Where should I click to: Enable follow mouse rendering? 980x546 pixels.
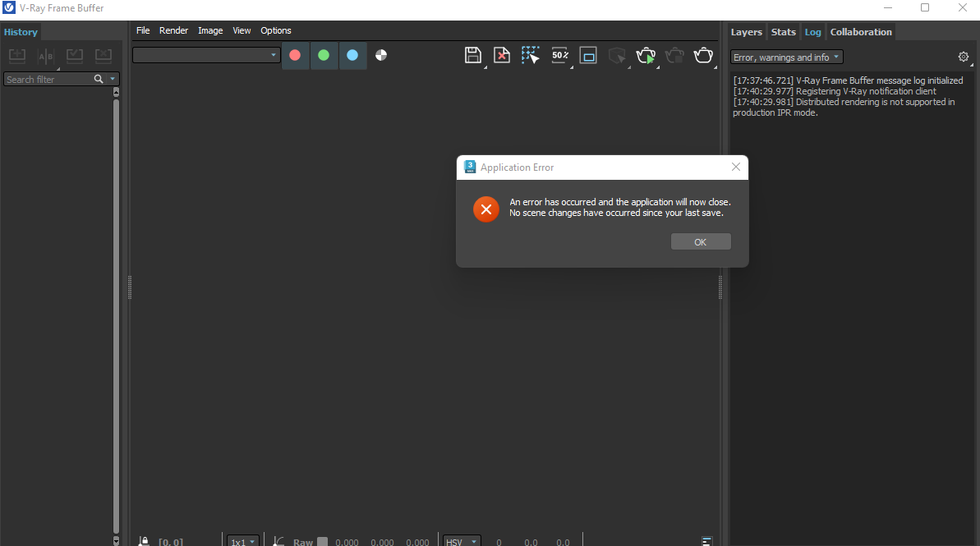(531, 55)
